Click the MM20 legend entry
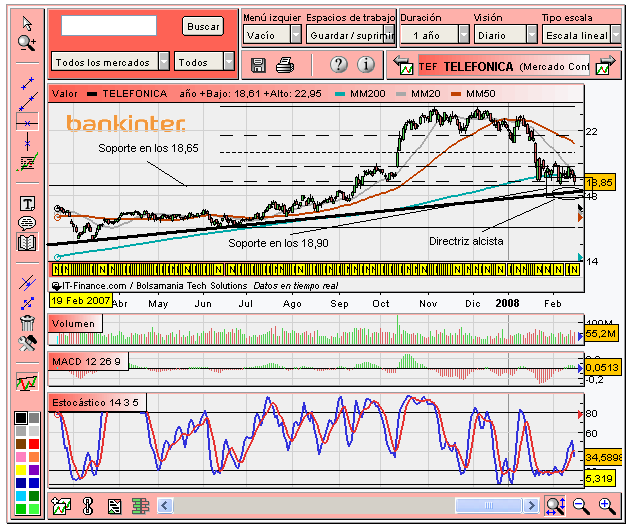The width and height of the screenshot is (630, 530). [x=418, y=94]
